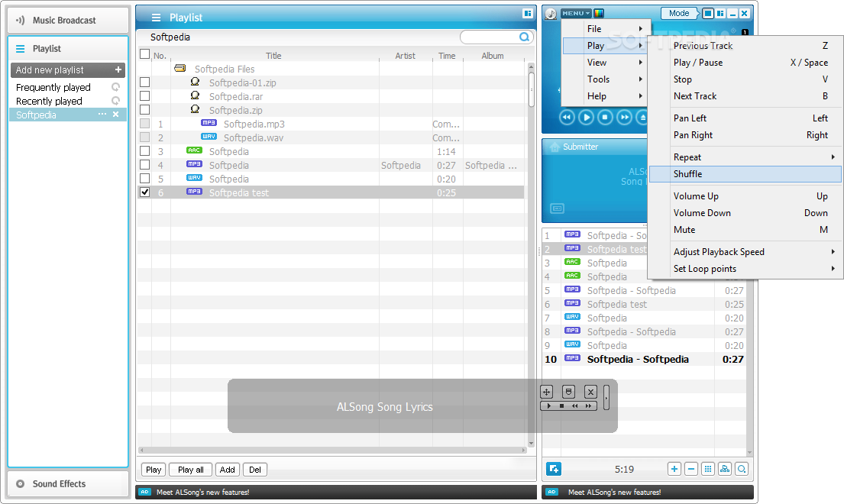Click the magnifier search icon in the bottom toolbar
Screen dimensions: 844x504
(x=742, y=469)
